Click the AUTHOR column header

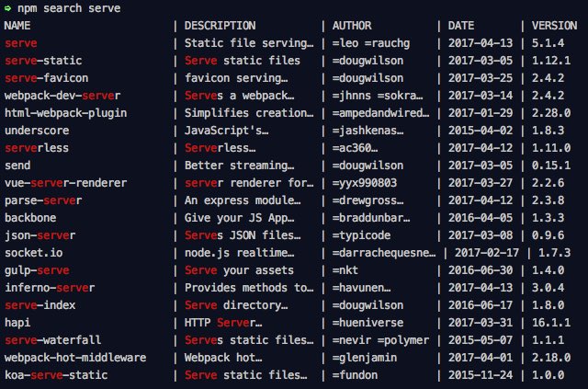[x=352, y=26]
